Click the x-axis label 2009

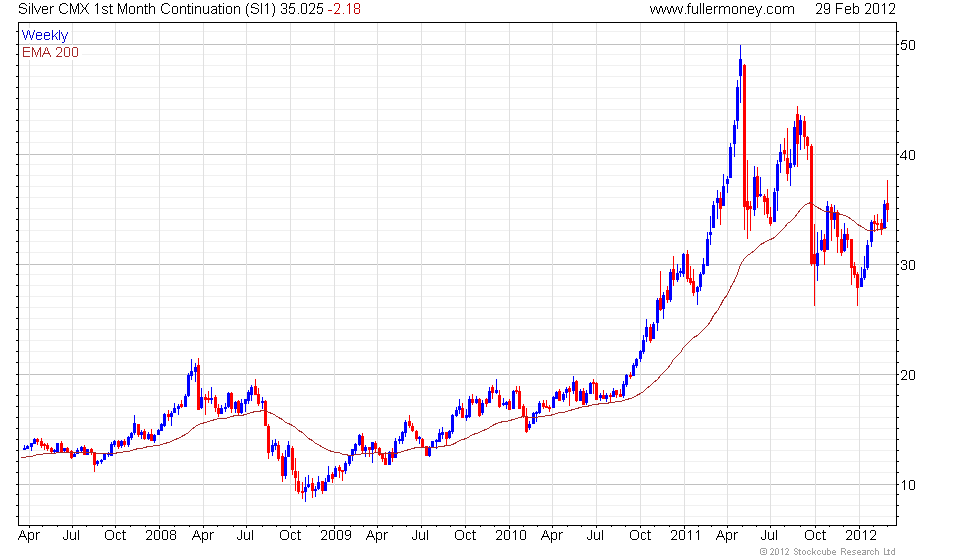pos(336,536)
